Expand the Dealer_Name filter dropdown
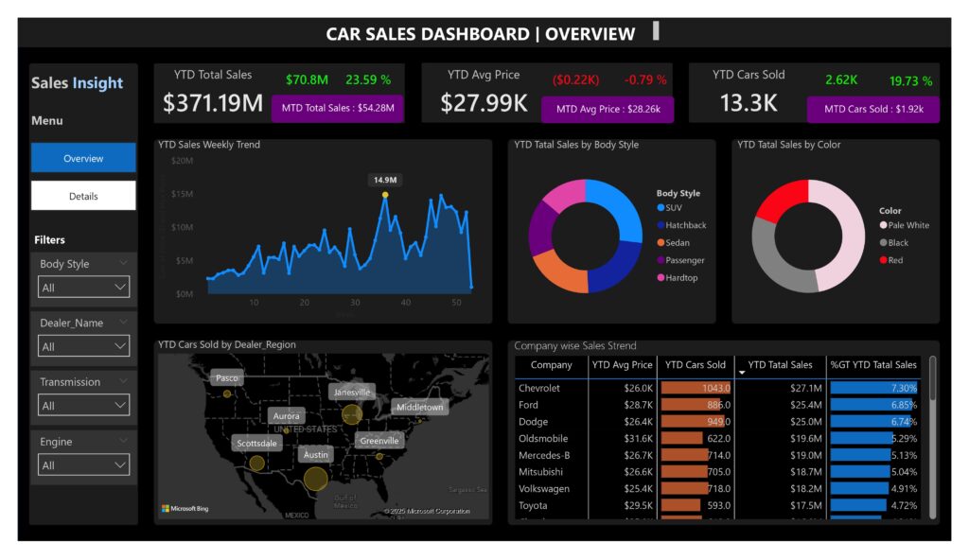 click(83, 347)
